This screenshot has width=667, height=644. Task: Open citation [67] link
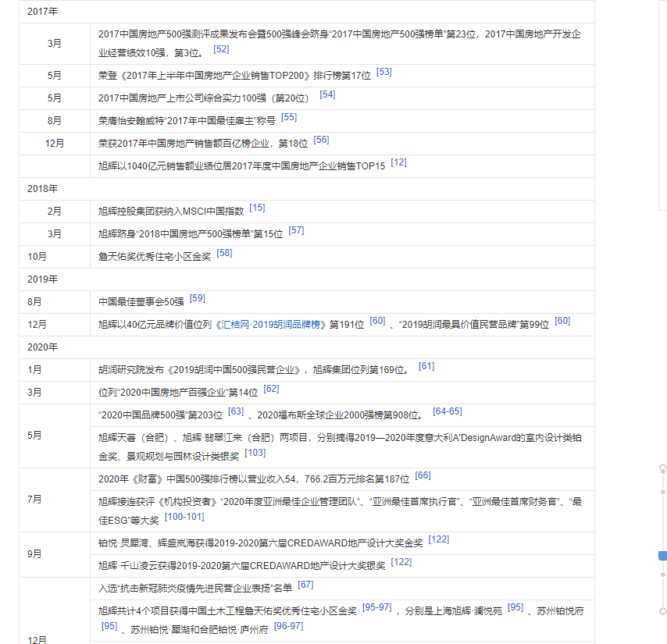305,585
